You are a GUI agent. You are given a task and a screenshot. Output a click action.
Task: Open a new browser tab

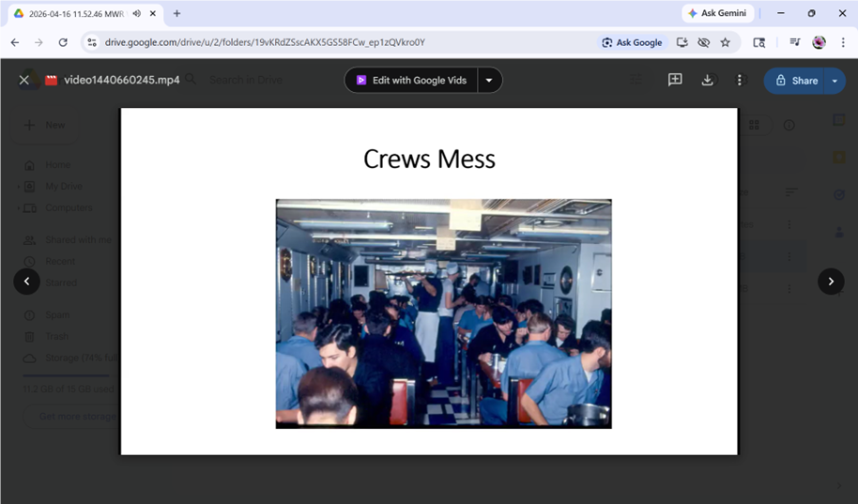176,13
